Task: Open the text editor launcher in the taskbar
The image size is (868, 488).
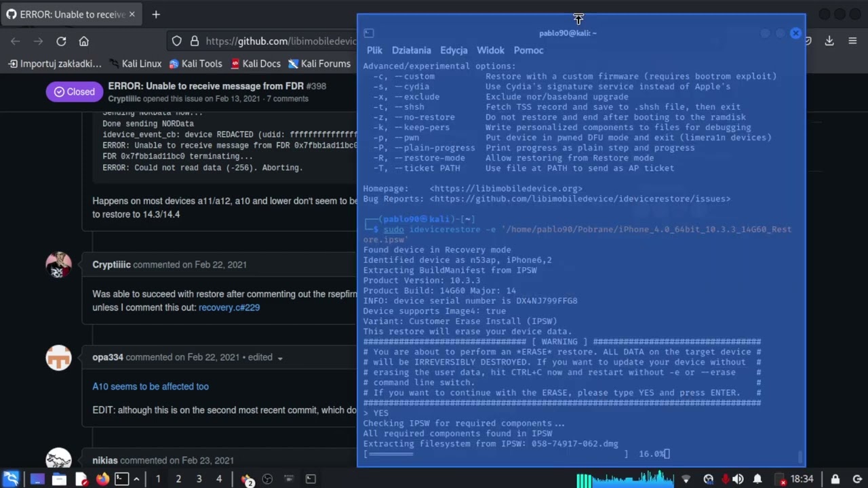Action: pyautogui.click(x=81, y=479)
